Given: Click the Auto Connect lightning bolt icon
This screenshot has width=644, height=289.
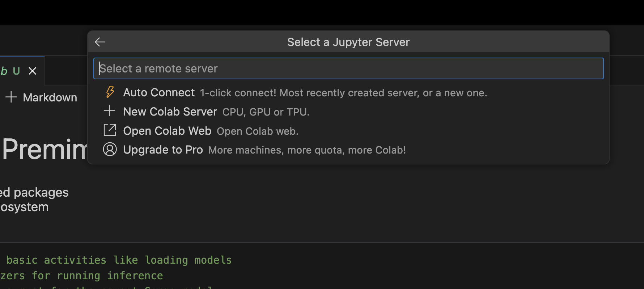Looking at the screenshot, I should (110, 92).
